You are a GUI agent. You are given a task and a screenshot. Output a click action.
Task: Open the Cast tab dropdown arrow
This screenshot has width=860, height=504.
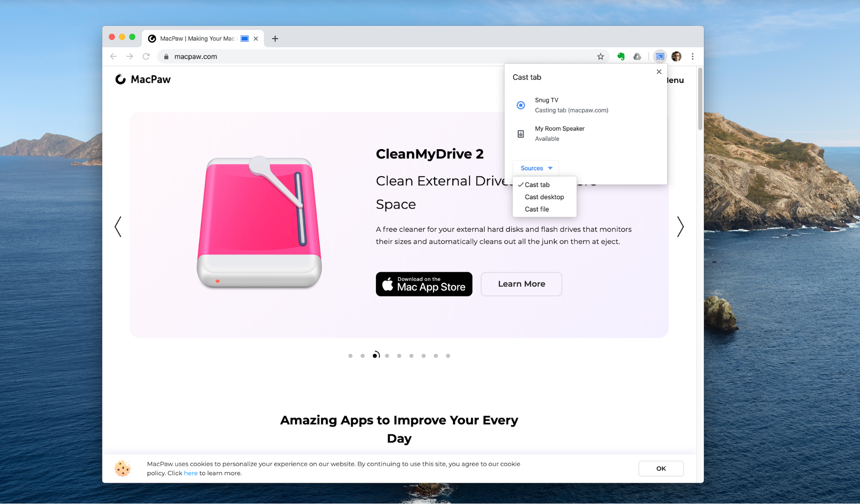(550, 168)
